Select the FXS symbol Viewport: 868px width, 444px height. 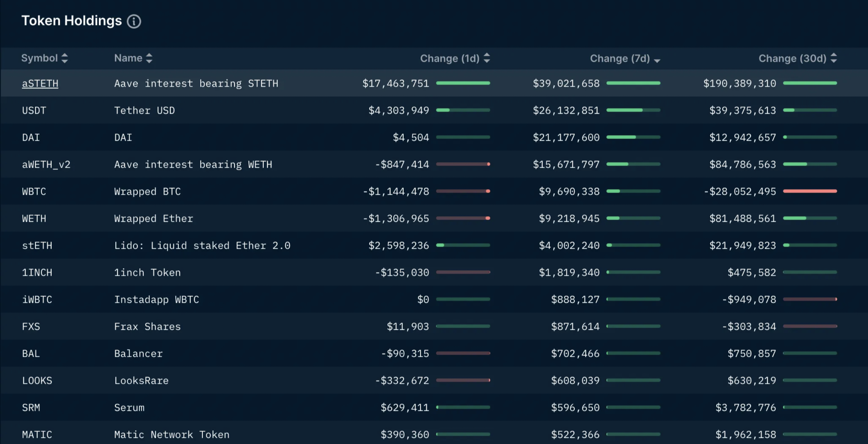click(x=31, y=327)
